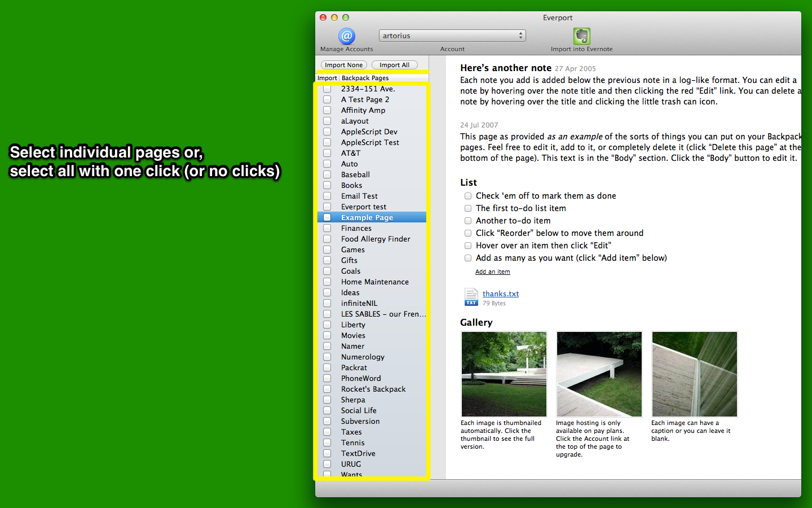This screenshot has height=508, width=812.
Task: Select the Ideas page row
Action: pyautogui.click(x=372, y=292)
